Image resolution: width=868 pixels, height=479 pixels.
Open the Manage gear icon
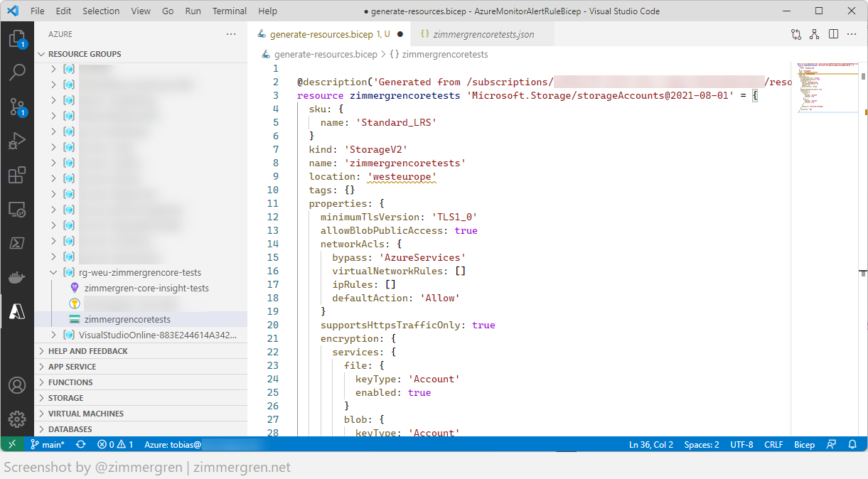pyautogui.click(x=16, y=419)
